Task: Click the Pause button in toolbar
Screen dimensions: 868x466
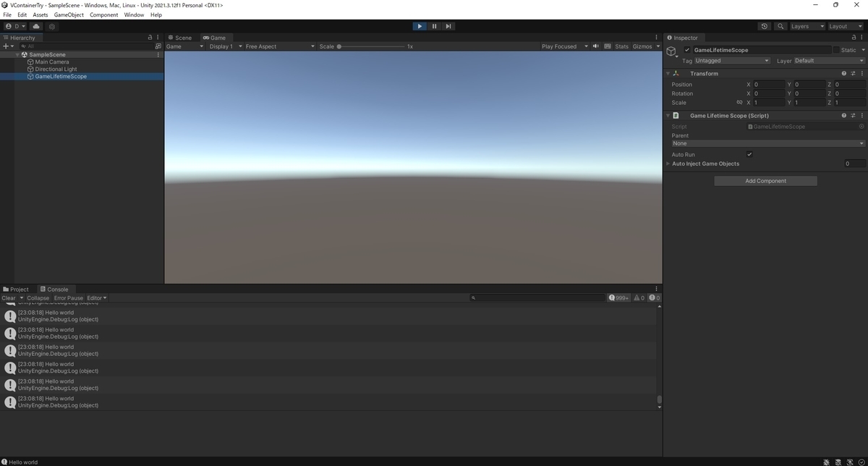Action: point(434,26)
